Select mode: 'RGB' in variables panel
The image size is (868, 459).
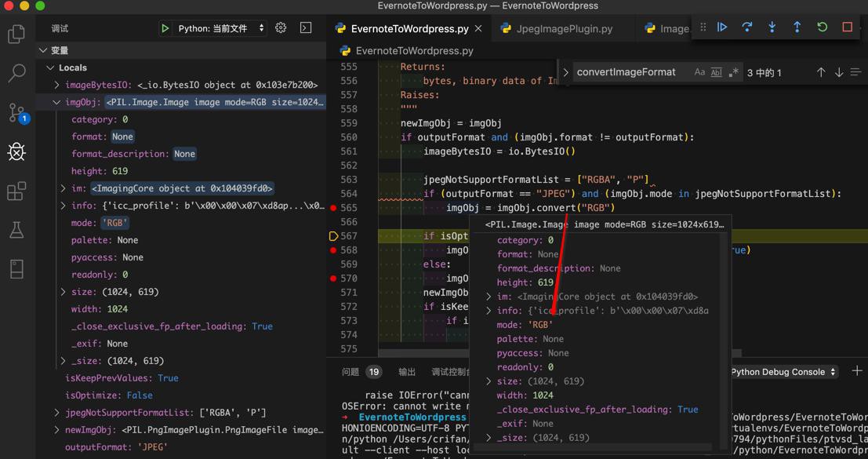tap(100, 223)
